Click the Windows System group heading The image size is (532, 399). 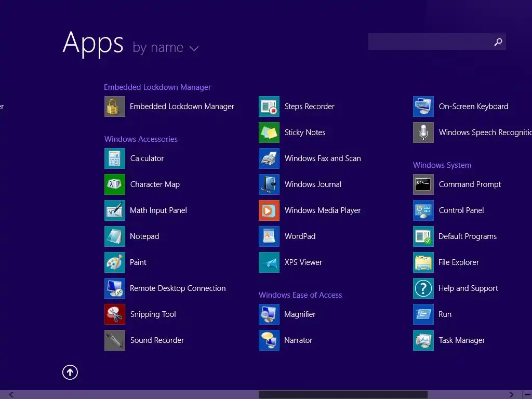pos(442,165)
